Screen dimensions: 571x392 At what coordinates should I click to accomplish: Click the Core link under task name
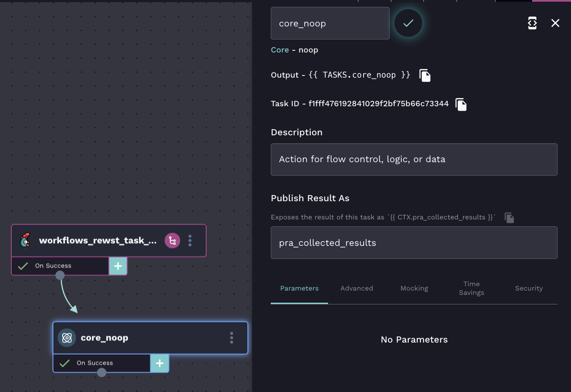280,50
